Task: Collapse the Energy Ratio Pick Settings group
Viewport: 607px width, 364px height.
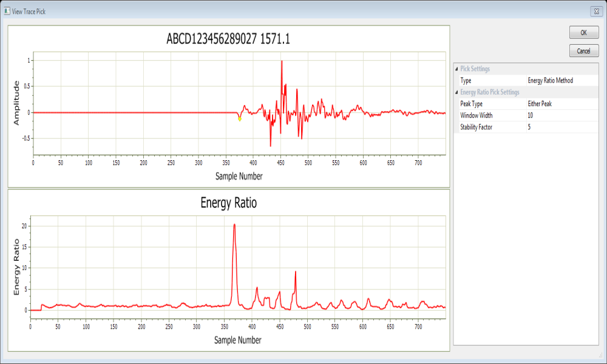Action: pos(456,92)
